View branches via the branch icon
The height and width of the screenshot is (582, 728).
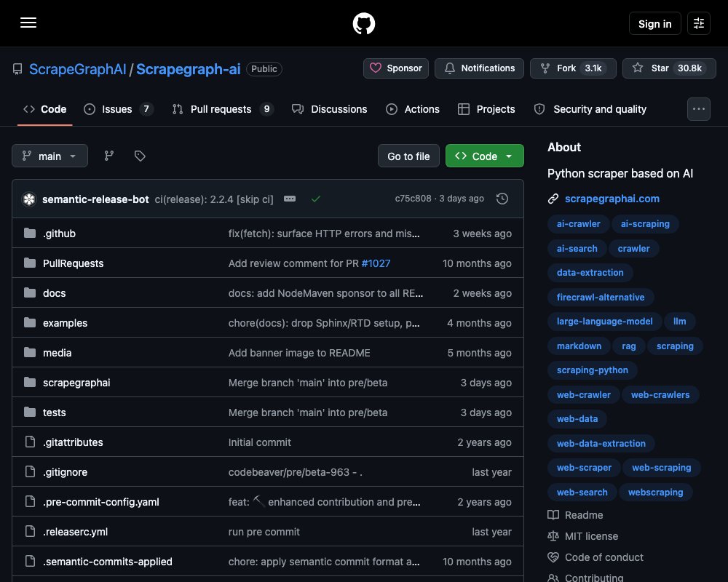109,156
